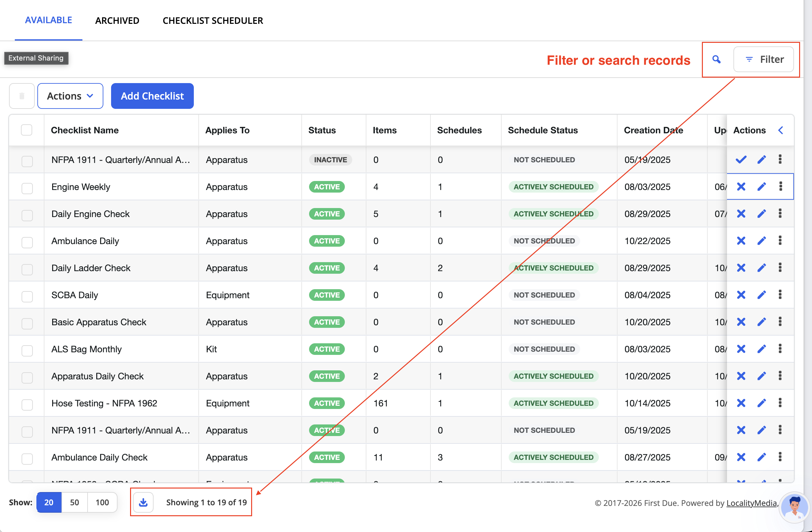
Task: Follow the LocalityMedia link
Action: [x=751, y=503]
